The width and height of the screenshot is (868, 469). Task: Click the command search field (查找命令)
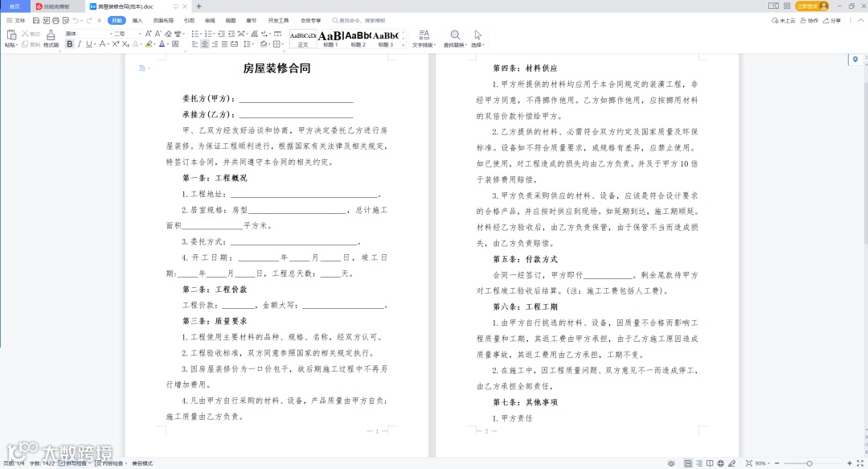click(x=358, y=20)
